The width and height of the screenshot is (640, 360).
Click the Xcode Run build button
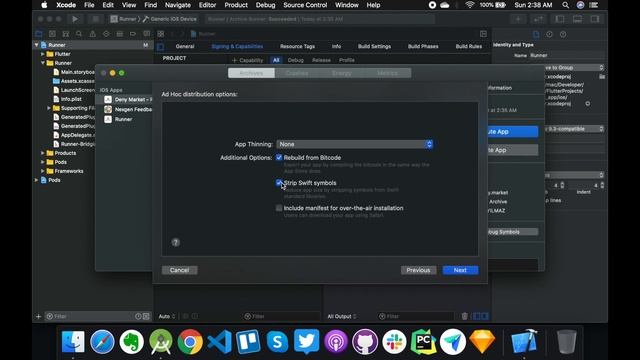tap(75, 19)
